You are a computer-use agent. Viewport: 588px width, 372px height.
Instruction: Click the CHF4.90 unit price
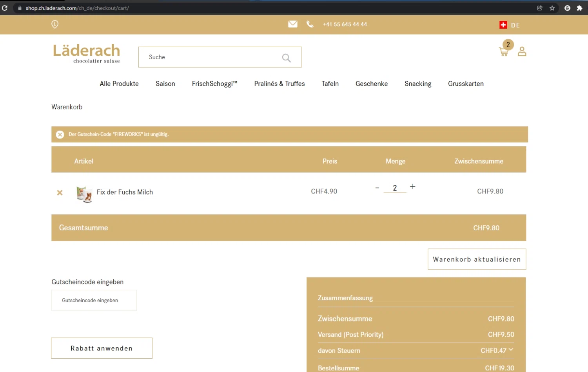324,191
